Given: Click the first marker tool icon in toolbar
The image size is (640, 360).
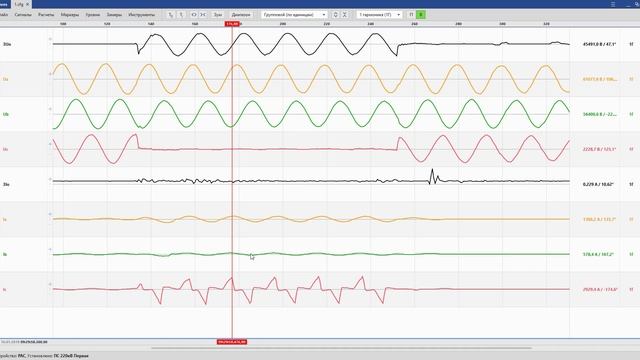Looking at the screenshot, I should click(x=171, y=15).
